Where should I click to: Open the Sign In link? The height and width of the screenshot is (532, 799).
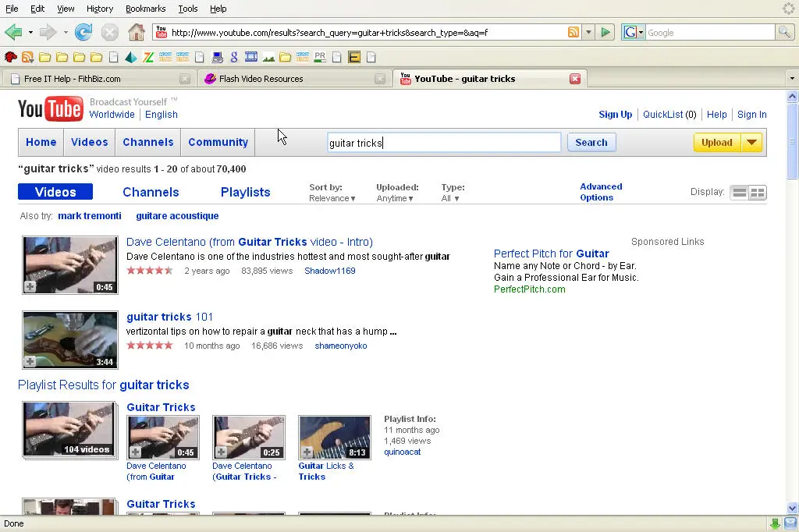751,115
